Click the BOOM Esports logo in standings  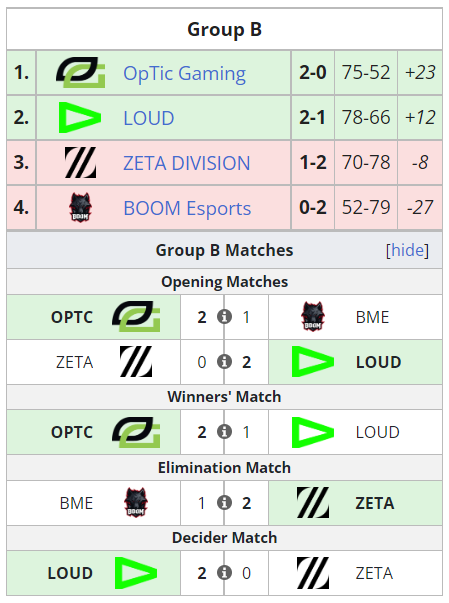pyautogui.click(x=80, y=207)
